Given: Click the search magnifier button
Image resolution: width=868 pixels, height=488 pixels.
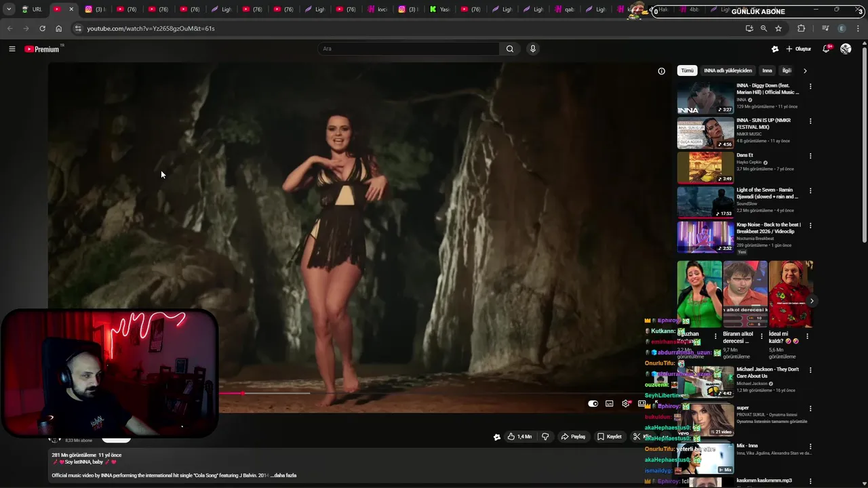Looking at the screenshot, I should click(510, 49).
